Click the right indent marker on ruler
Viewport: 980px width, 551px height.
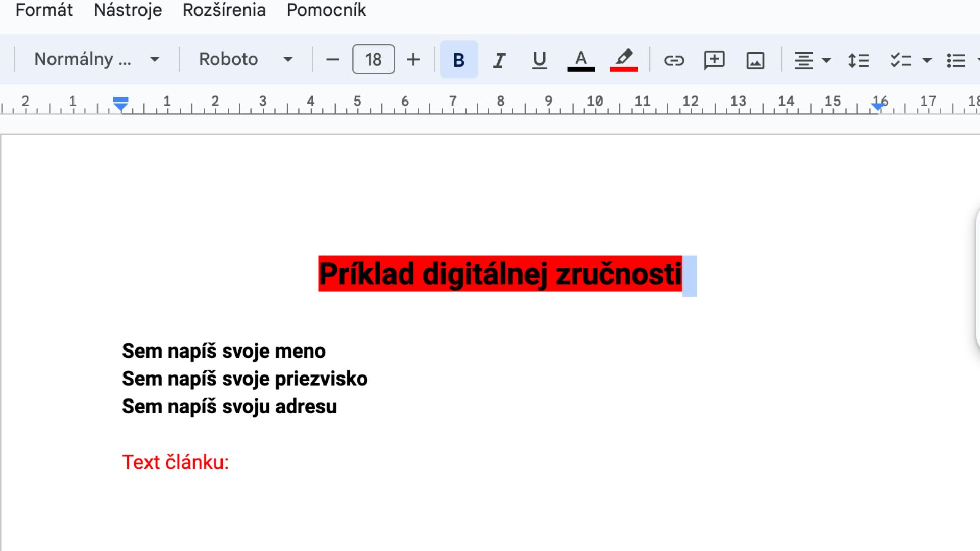(x=877, y=106)
